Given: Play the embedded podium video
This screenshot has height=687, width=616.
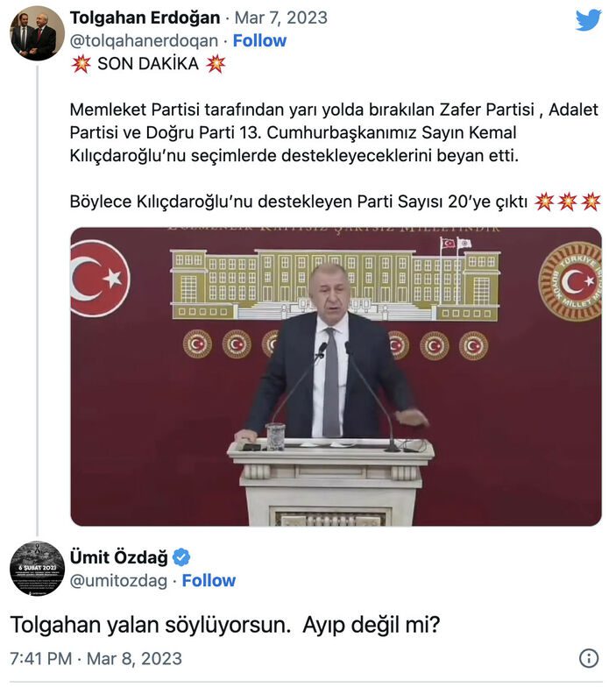Looking at the screenshot, I should 336,377.
